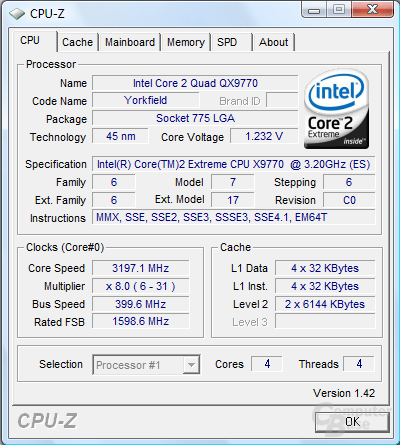Image resolution: width=400 pixels, height=445 pixels.
Task: Switch to the Cache tab
Action: point(77,42)
